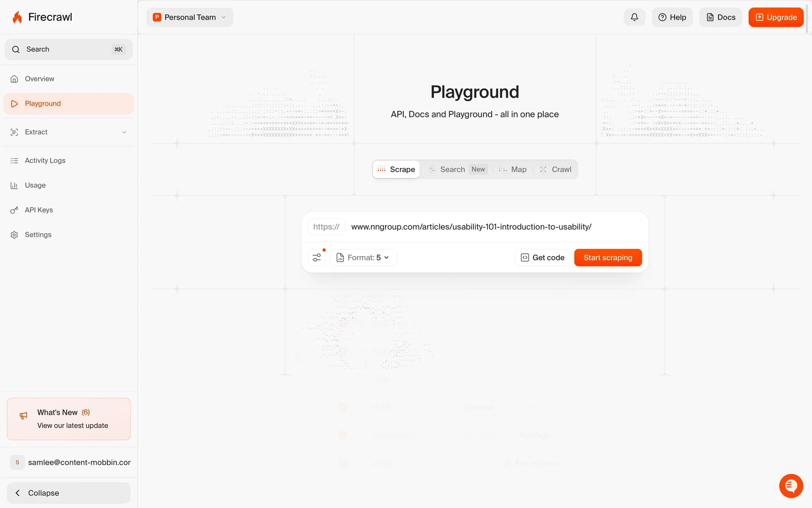Collapse the sidebar
Image resolution: width=812 pixels, height=508 pixels.
coord(69,493)
